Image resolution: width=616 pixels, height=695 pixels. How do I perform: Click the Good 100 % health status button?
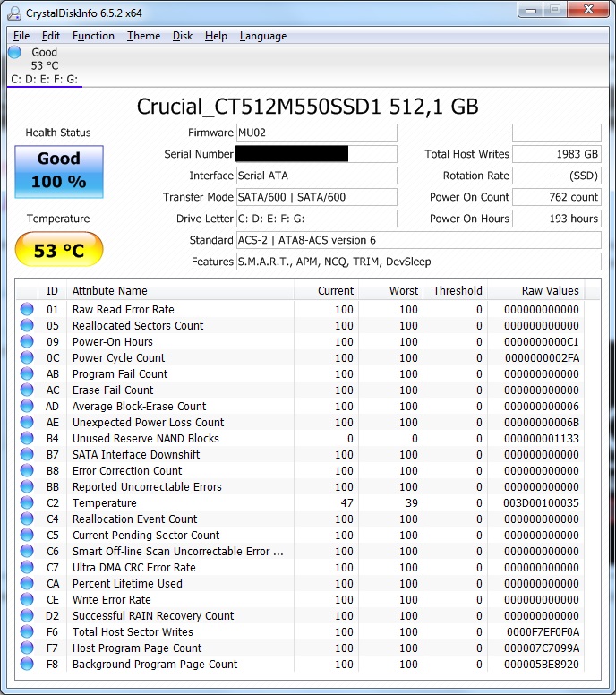click(x=59, y=172)
